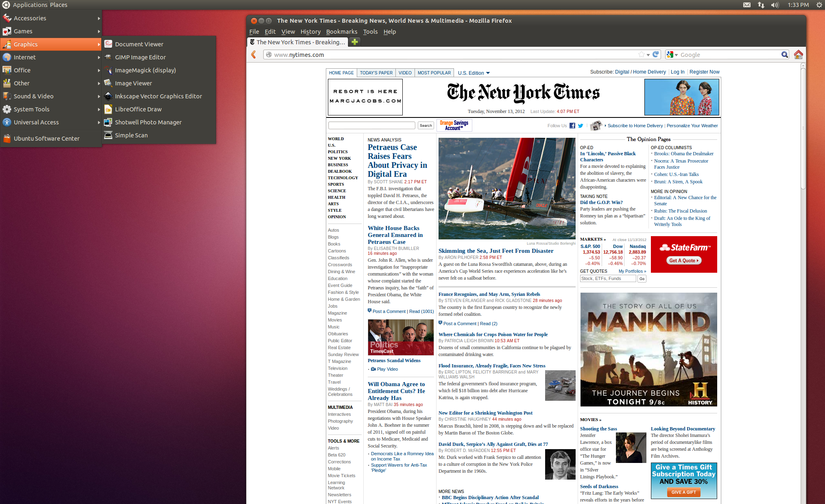Expand the Accessories submenu
The image size is (825, 504).
(x=51, y=18)
